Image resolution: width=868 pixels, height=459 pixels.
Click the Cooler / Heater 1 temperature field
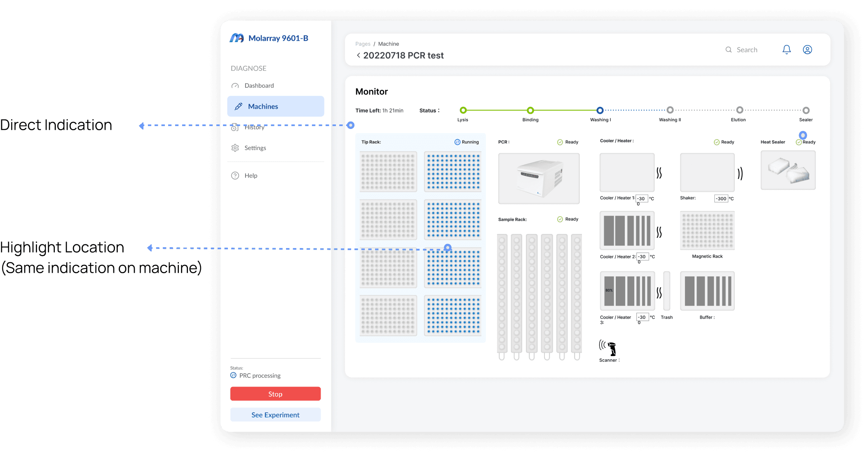[641, 198]
